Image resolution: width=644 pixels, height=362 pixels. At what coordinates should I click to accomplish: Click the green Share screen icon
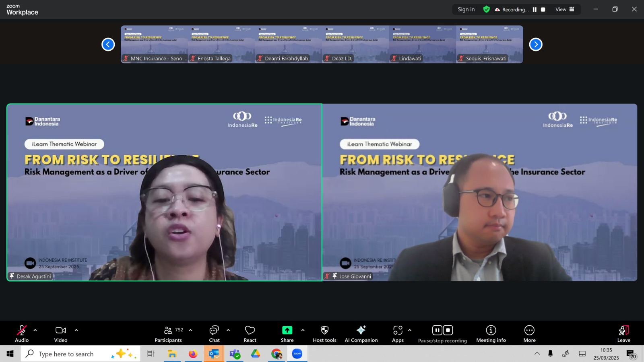point(287,331)
